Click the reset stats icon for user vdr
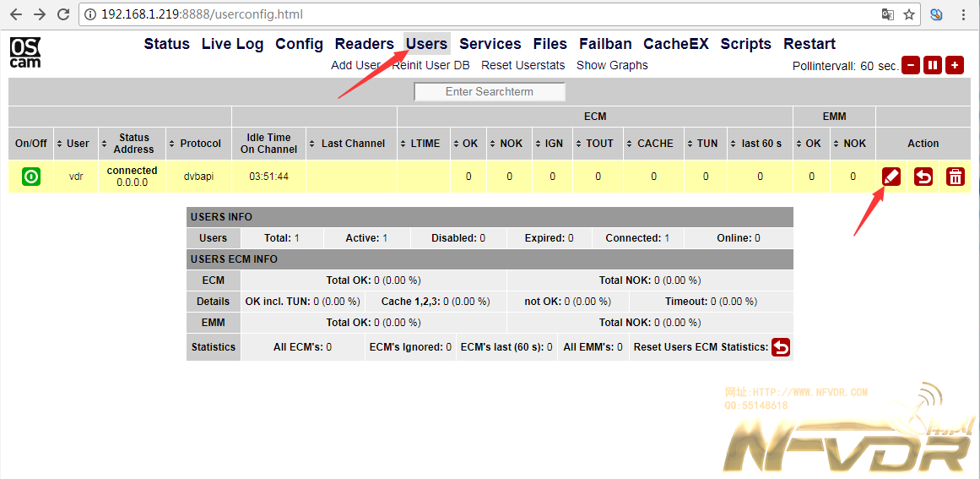Image resolution: width=980 pixels, height=479 pixels. pos(923,177)
